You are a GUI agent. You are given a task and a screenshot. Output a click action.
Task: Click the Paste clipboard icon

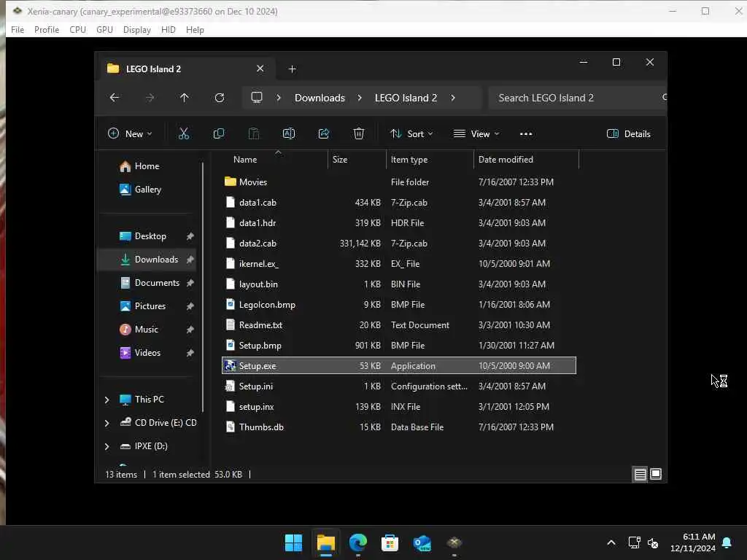254,134
